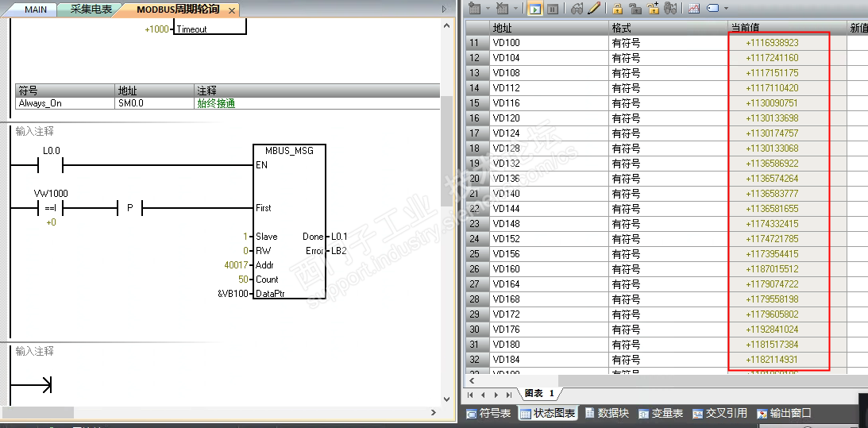The width and height of the screenshot is (868, 428).
Task: Click the write all pencil icon
Action: tap(593, 8)
